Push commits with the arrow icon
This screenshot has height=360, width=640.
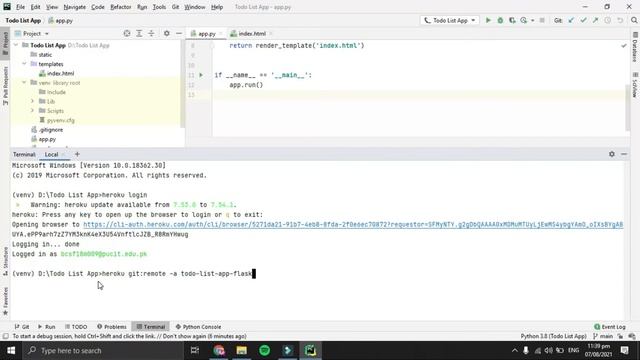(x=596, y=20)
